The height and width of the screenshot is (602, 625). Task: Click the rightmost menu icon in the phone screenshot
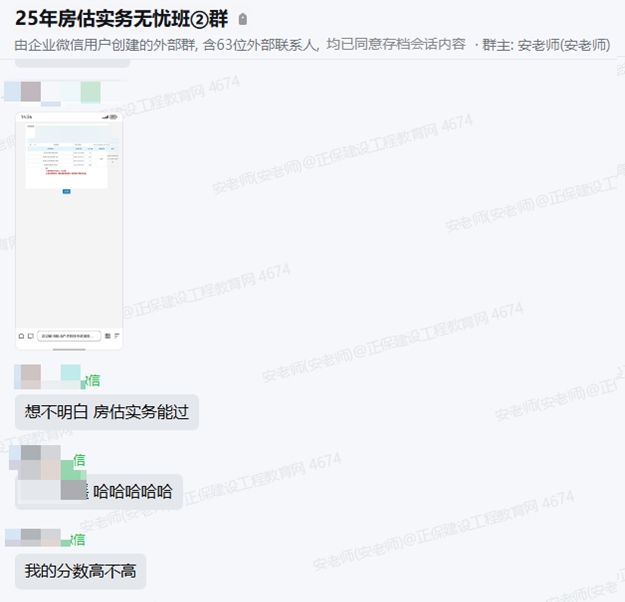(117, 336)
